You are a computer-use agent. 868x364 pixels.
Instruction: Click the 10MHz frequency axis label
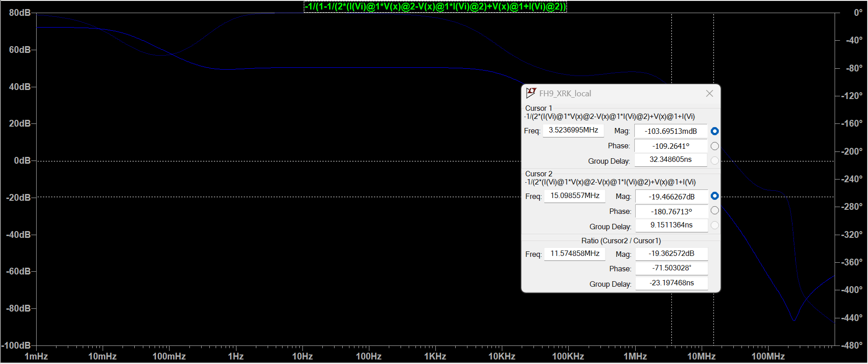coord(701,356)
